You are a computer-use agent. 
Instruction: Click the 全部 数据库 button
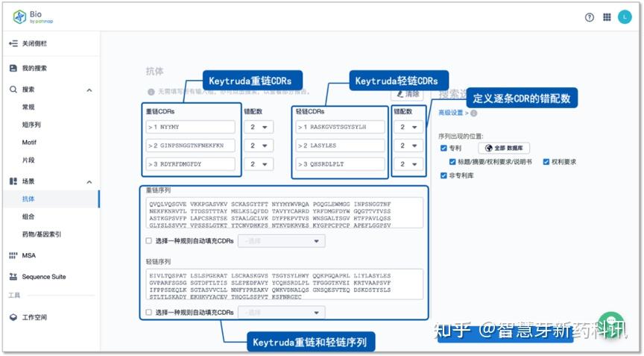[x=504, y=148]
